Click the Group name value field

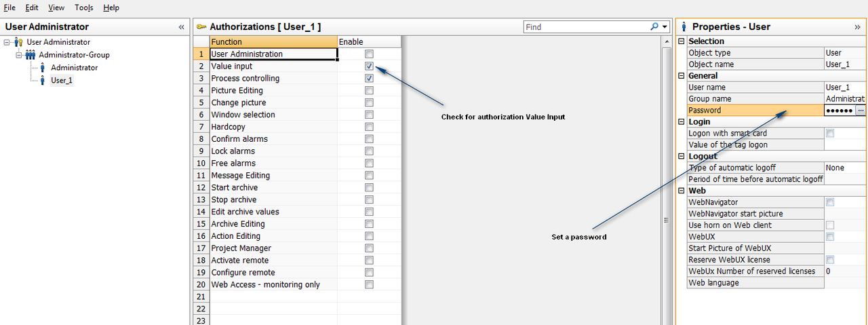pyautogui.click(x=845, y=99)
